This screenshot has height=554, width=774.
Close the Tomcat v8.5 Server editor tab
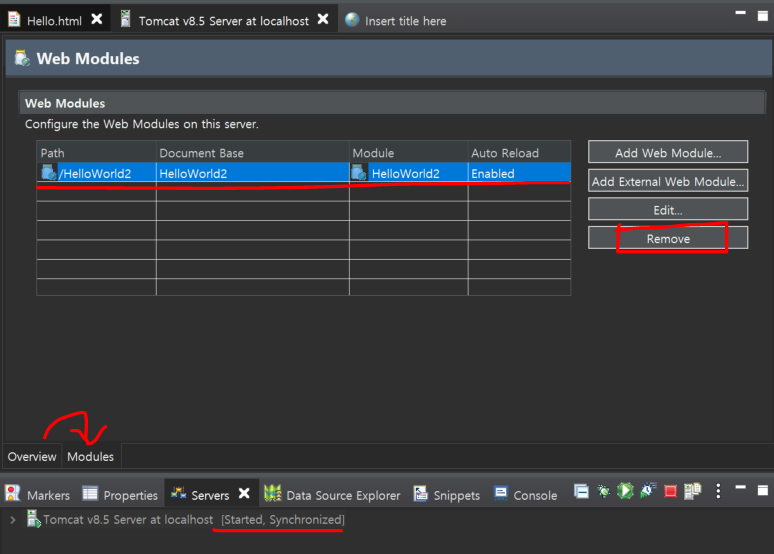pos(323,19)
